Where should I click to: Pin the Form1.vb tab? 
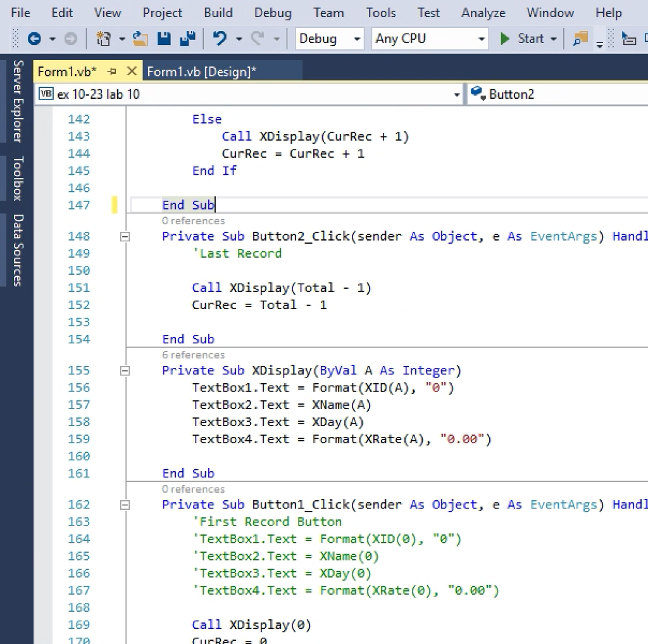click(x=112, y=72)
